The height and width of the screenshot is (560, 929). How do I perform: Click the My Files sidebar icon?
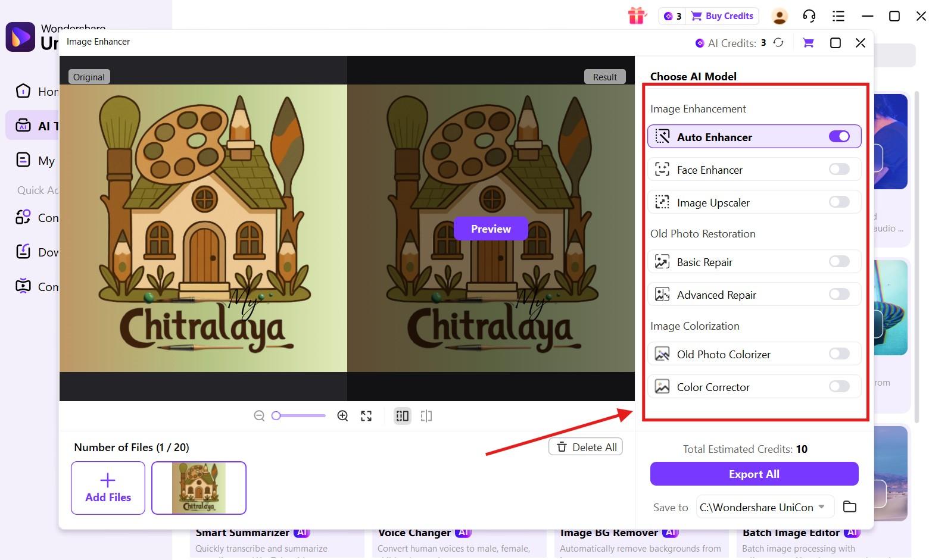[x=23, y=159]
